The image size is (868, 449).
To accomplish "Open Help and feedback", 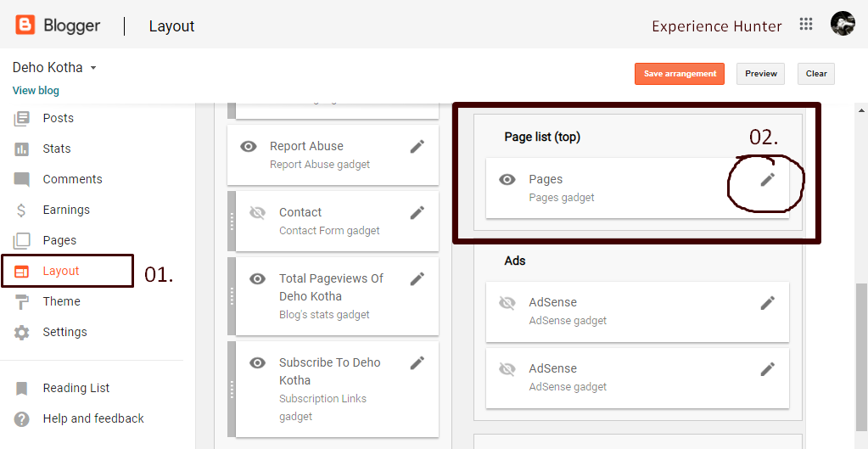I will [x=93, y=418].
